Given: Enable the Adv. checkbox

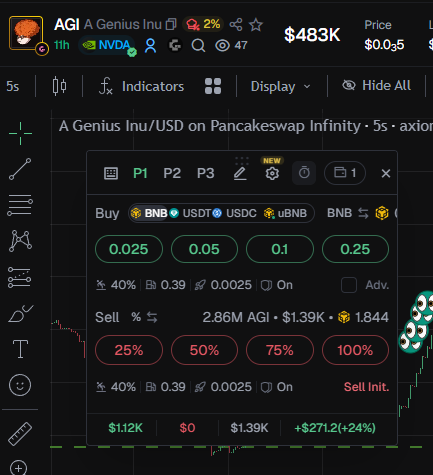Looking at the screenshot, I should pos(349,285).
